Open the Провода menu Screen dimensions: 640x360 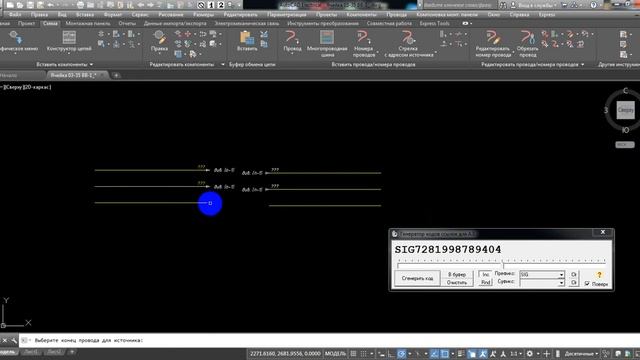click(396, 14)
